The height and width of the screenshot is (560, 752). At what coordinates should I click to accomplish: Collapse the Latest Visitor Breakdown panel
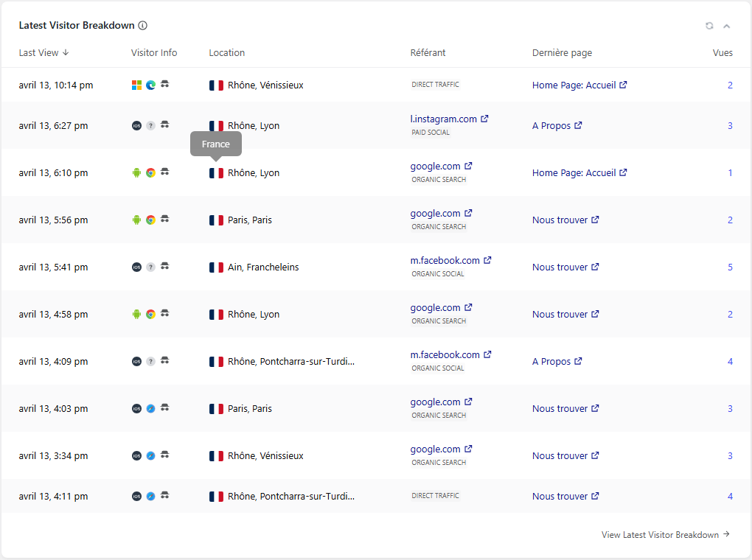[726, 26]
